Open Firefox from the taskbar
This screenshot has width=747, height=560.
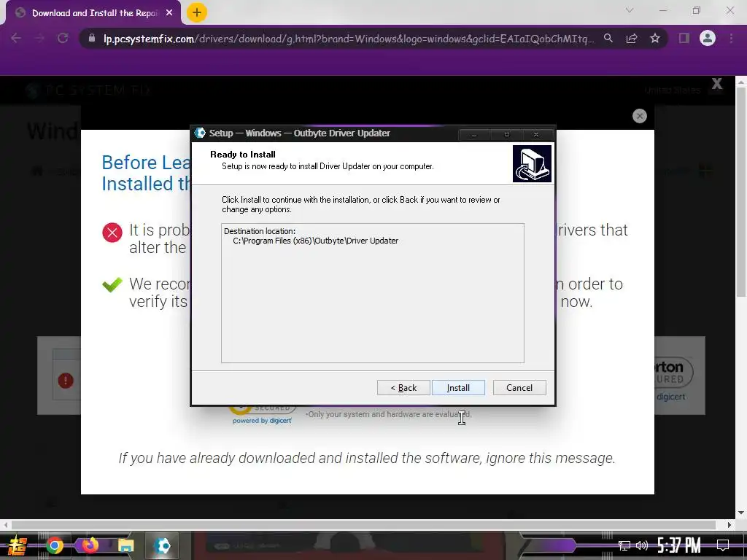tap(90, 545)
